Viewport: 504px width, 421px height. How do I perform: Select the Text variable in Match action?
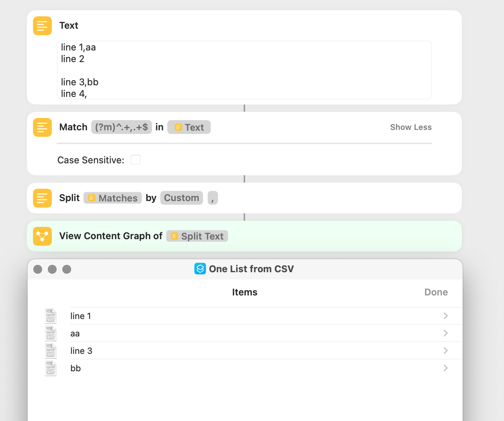click(x=189, y=127)
